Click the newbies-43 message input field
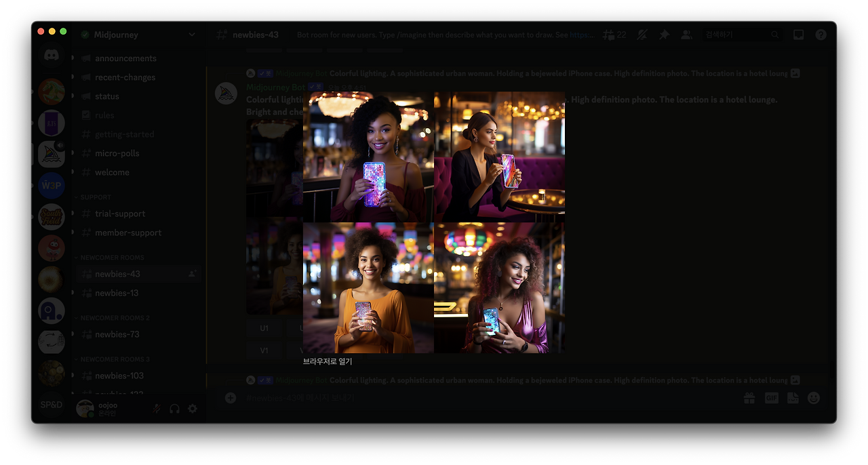The width and height of the screenshot is (868, 465). click(x=490, y=398)
